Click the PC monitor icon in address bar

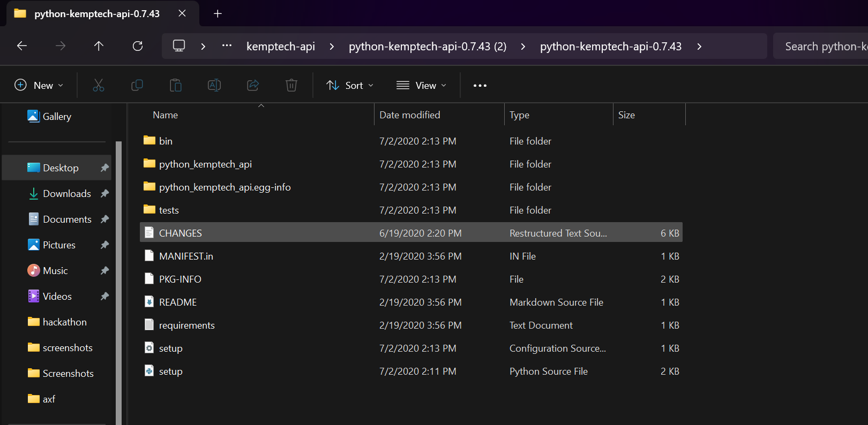tap(179, 46)
